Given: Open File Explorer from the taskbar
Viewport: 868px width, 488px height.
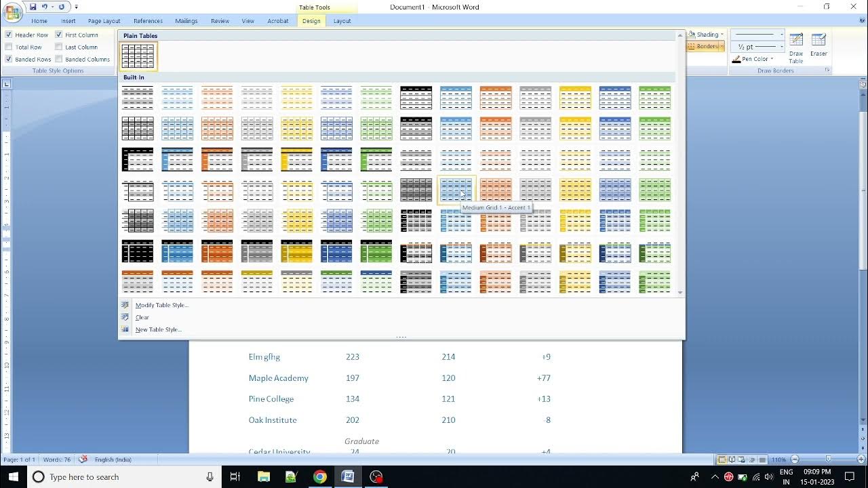Looking at the screenshot, I should point(263,477).
